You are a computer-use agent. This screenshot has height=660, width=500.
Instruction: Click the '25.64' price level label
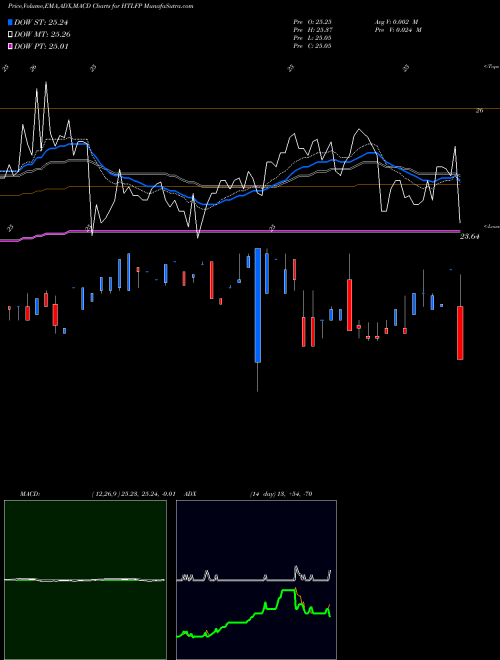click(x=470, y=237)
